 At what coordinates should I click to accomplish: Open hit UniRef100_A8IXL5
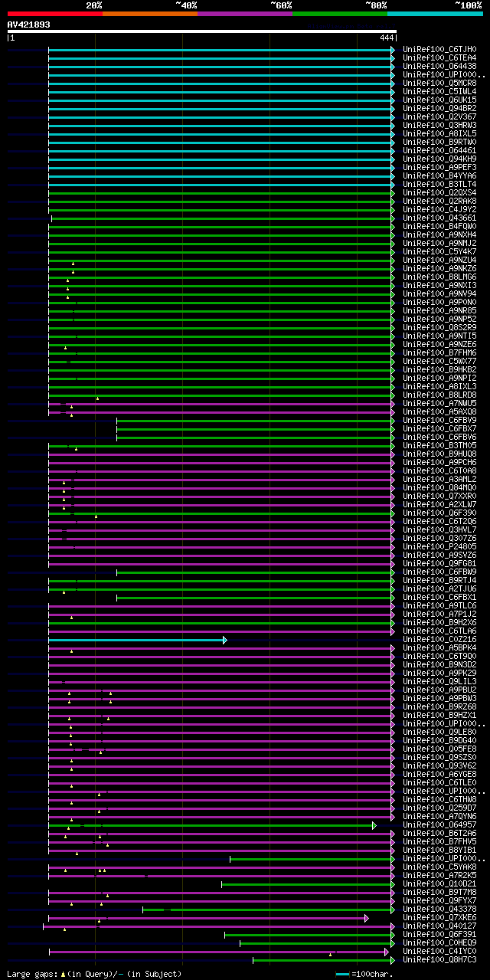click(439, 133)
